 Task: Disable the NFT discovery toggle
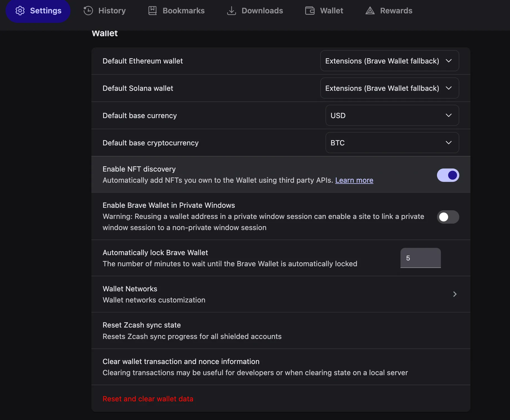point(448,175)
